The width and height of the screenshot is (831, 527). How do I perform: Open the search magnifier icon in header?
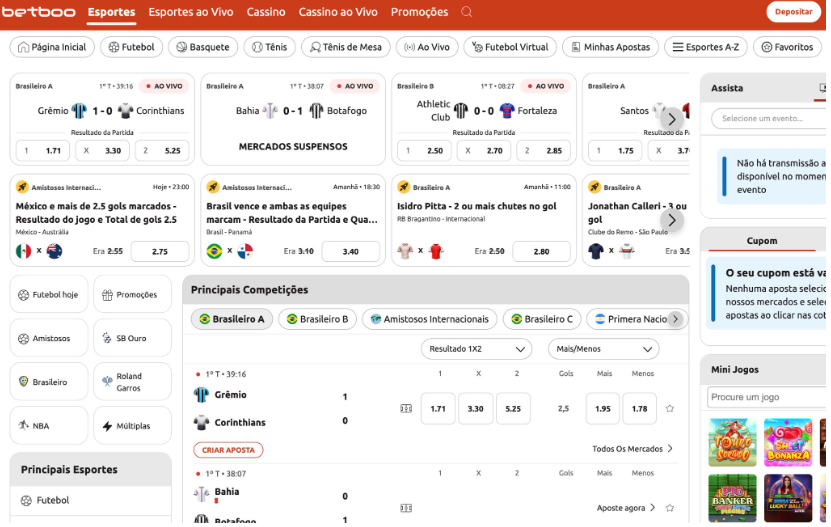pos(466,12)
